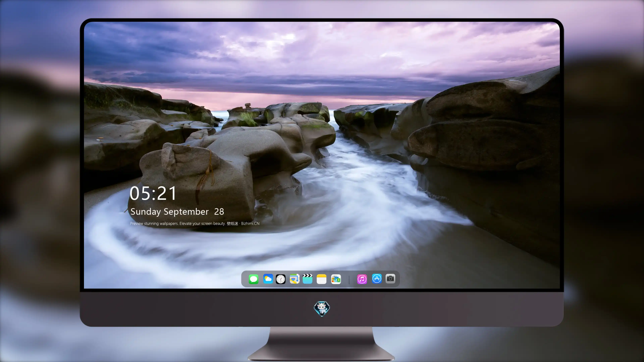The height and width of the screenshot is (362, 644).
Task: Open the Maps app icon
Action: [294, 279]
